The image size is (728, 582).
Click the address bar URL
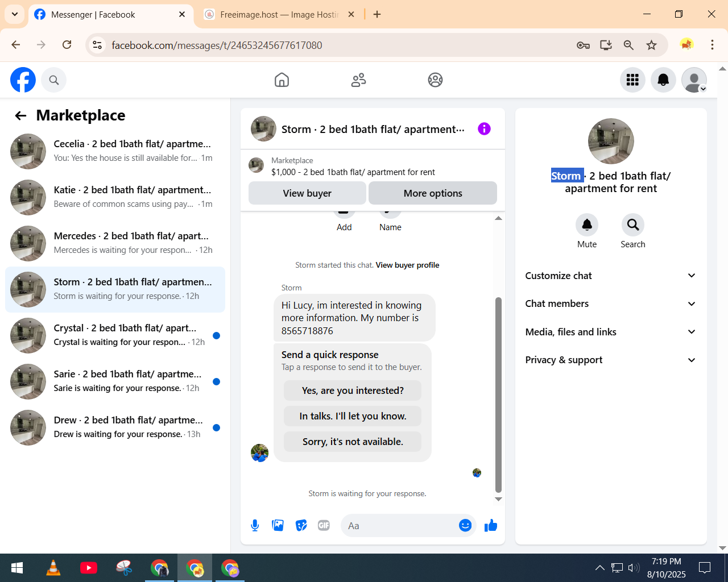pos(217,45)
